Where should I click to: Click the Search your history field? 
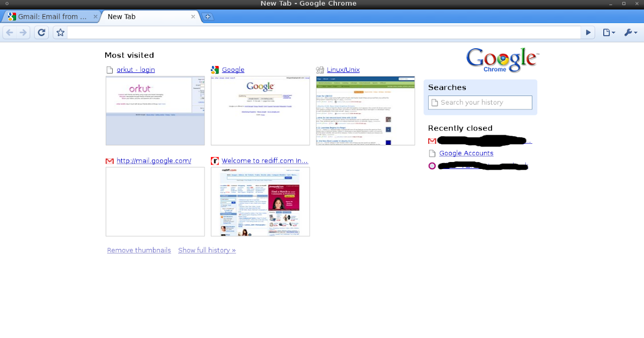480,102
